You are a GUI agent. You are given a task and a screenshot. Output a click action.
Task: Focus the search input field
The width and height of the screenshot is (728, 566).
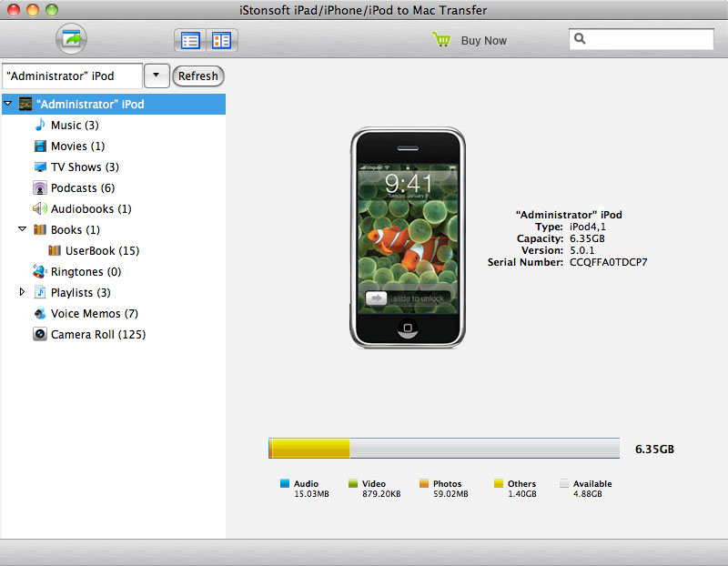tap(642, 39)
